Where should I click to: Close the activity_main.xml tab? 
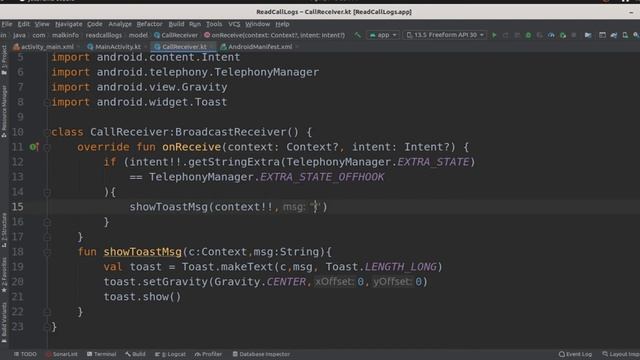pyautogui.click(x=79, y=47)
